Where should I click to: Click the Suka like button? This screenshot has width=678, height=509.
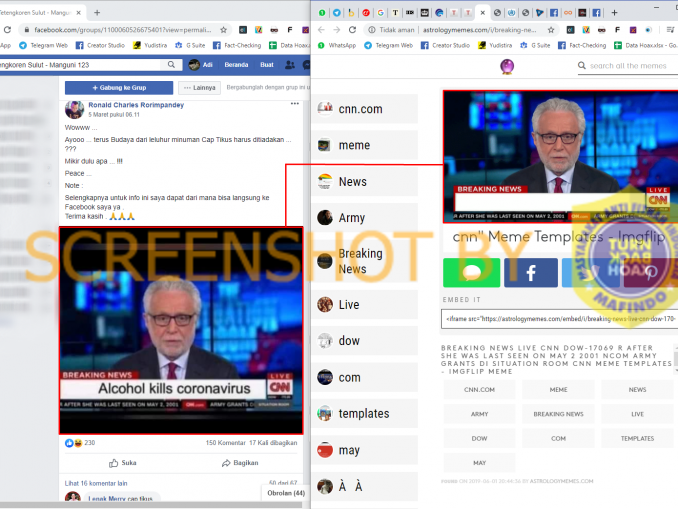coord(122,463)
